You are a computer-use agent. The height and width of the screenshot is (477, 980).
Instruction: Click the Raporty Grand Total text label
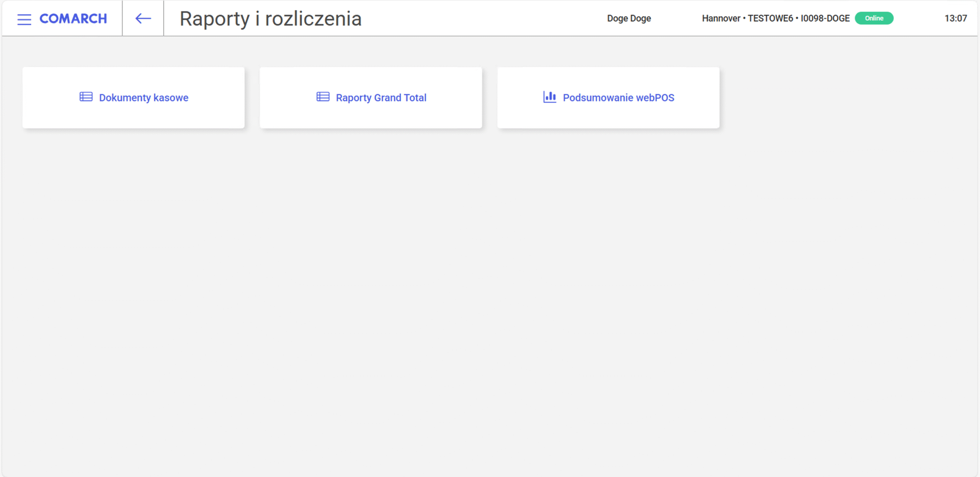381,98
